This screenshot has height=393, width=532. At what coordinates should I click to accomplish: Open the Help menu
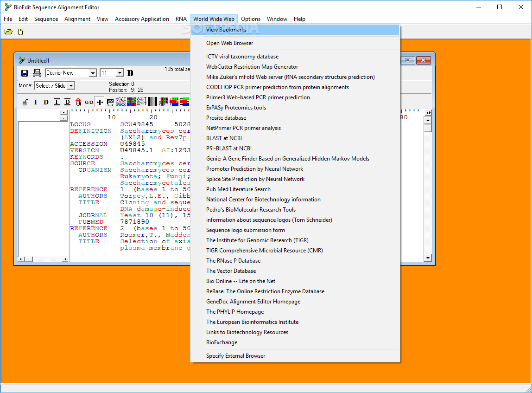299,19
